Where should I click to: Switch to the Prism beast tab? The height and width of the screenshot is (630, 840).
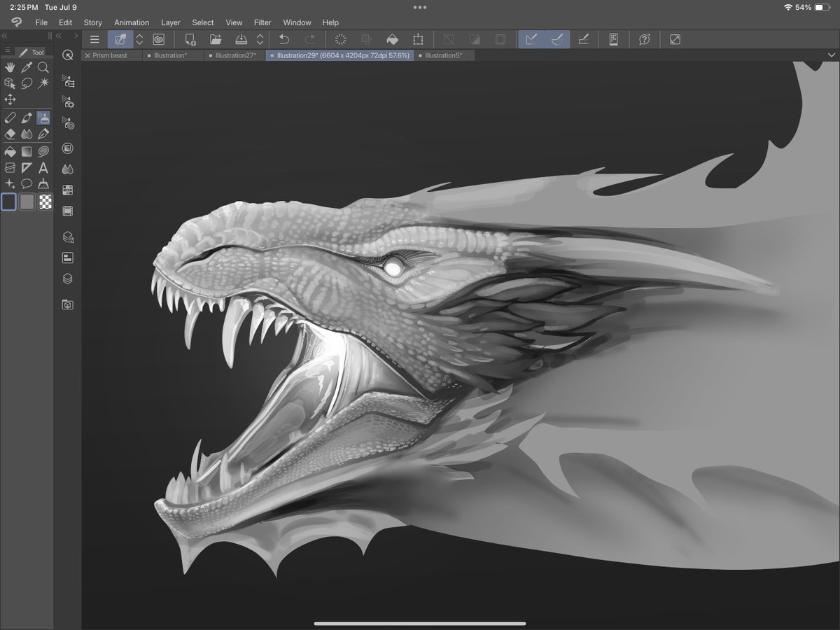[x=110, y=55]
